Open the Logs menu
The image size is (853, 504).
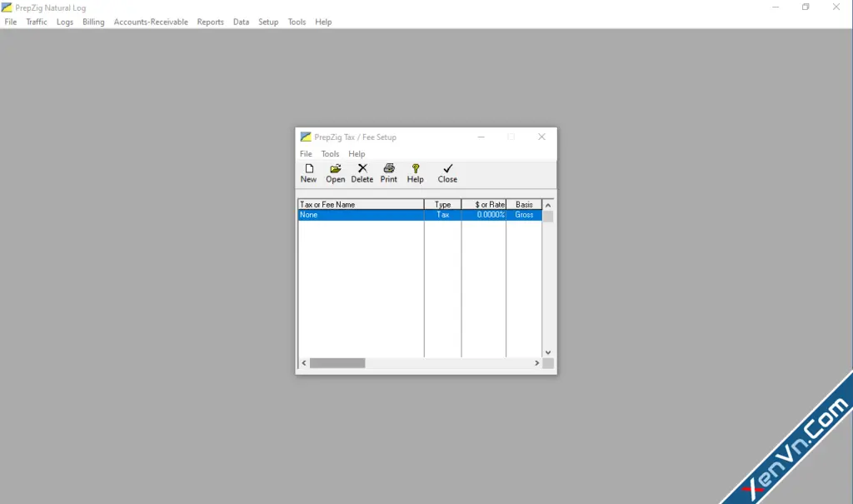65,22
